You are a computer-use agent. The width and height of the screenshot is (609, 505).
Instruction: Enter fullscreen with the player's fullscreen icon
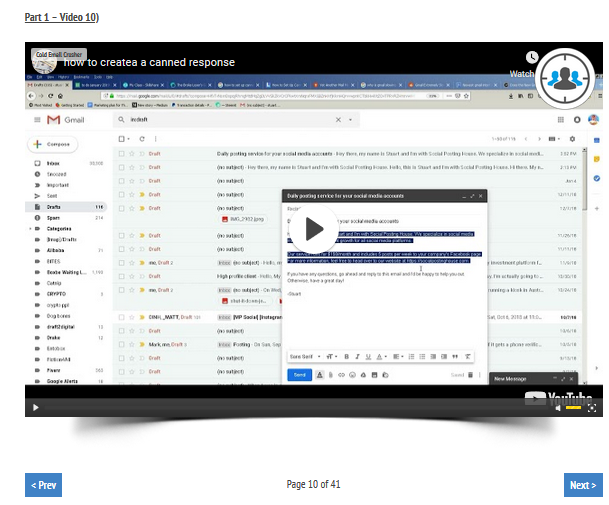[592, 408]
